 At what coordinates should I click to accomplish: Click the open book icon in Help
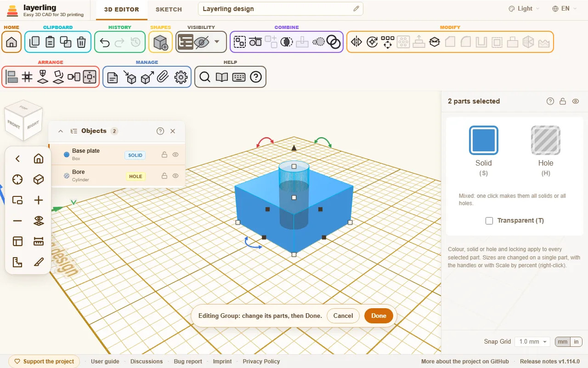click(222, 77)
